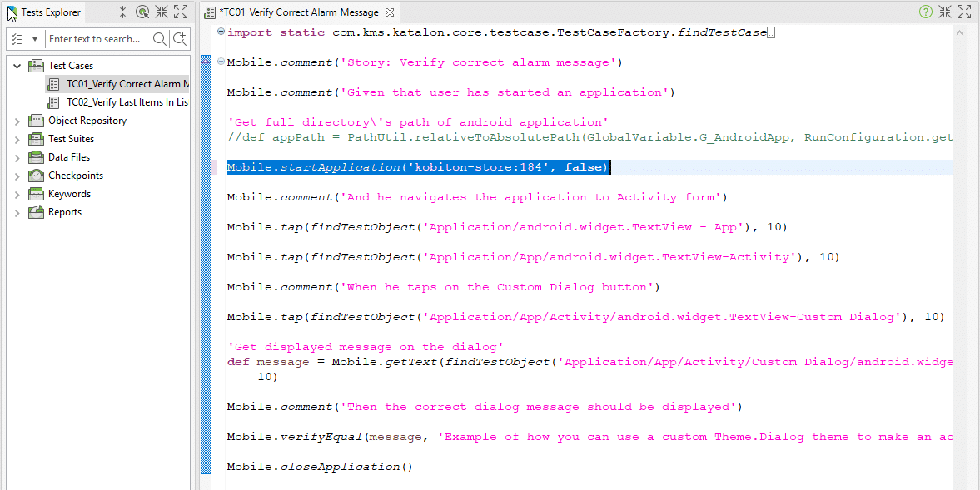Click the 'Story: Verify correct alarm message' comment line
The image size is (980, 490).
(425, 62)
